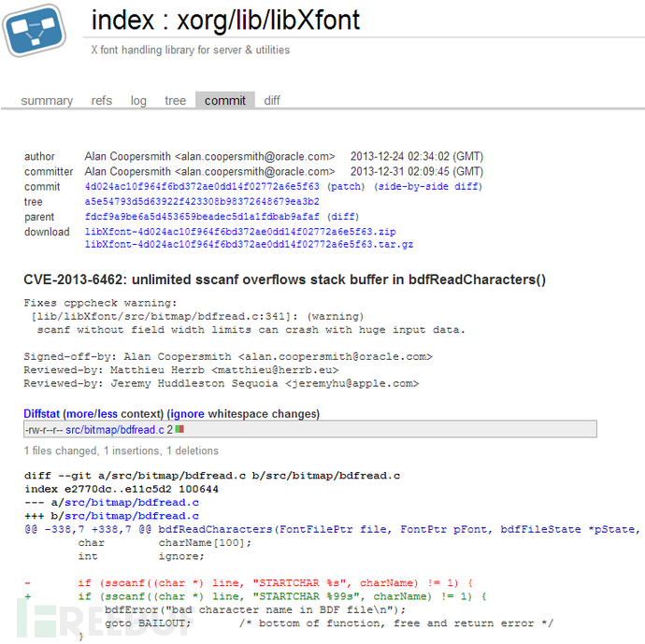Click 'less' context link
Image resolution: width=645 pixels, height=644 pixels.
(x=107, y=414)
